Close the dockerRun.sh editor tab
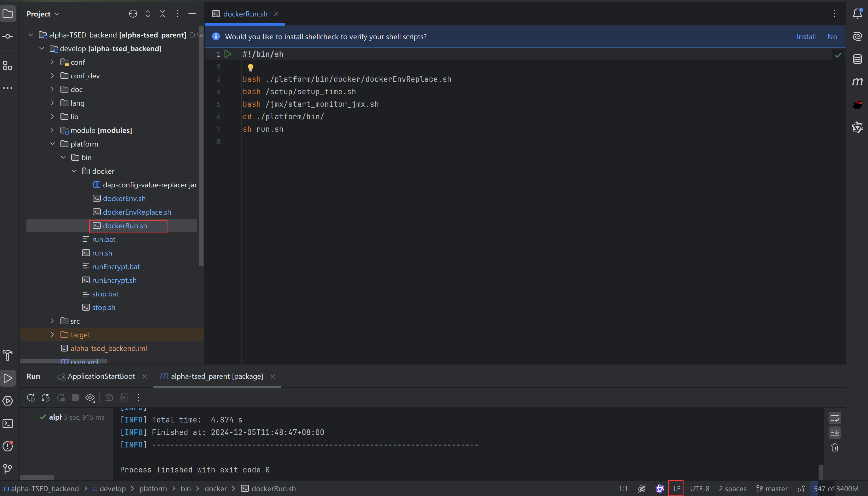Viewport: 868px width, 496px height. tap(276, 14)
